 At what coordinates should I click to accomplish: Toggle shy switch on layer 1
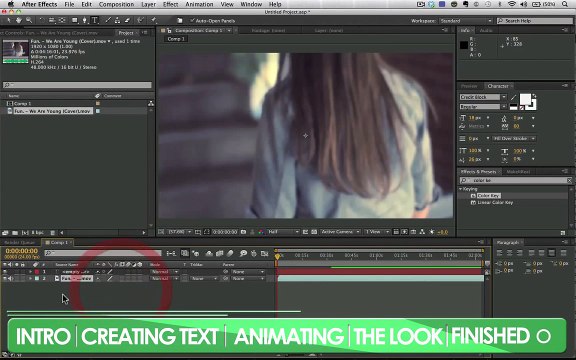98,272
